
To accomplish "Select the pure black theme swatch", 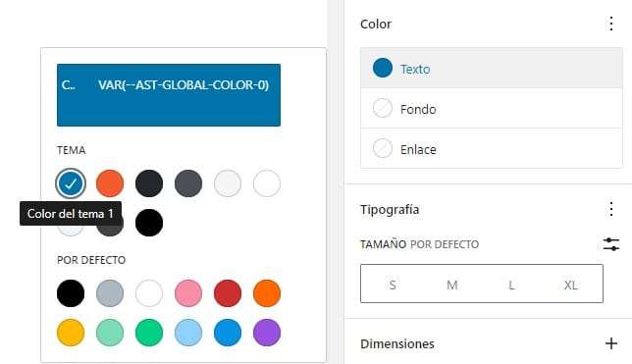I will 149,223.
